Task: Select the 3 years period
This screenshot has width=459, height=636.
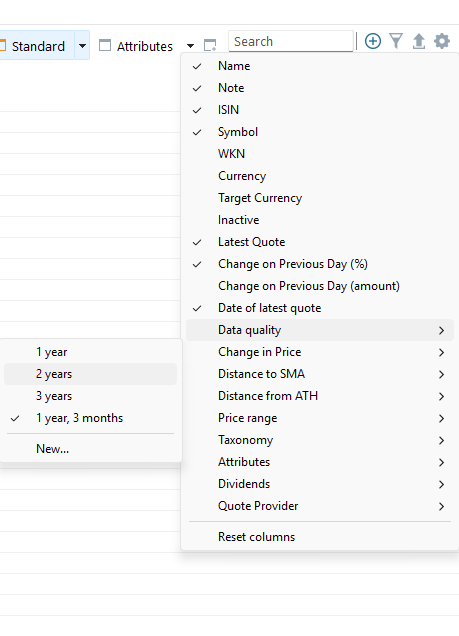Action: click(90, 396)
